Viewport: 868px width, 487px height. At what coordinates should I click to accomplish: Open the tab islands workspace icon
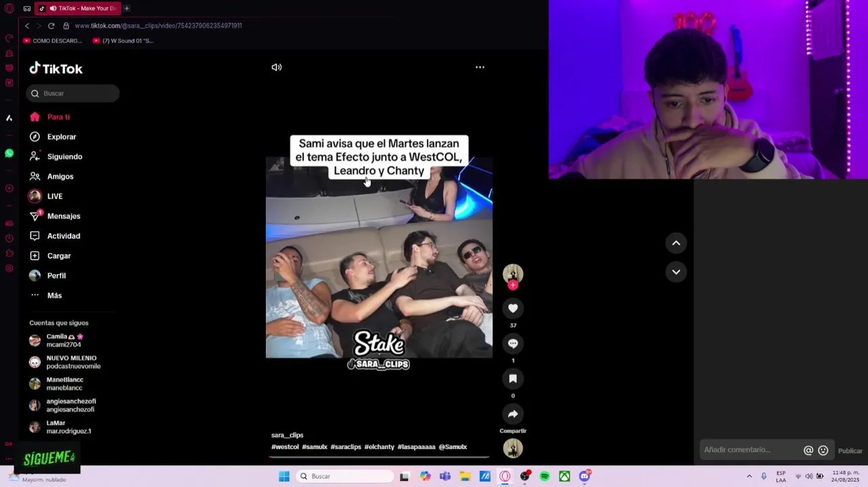point(27,8)
